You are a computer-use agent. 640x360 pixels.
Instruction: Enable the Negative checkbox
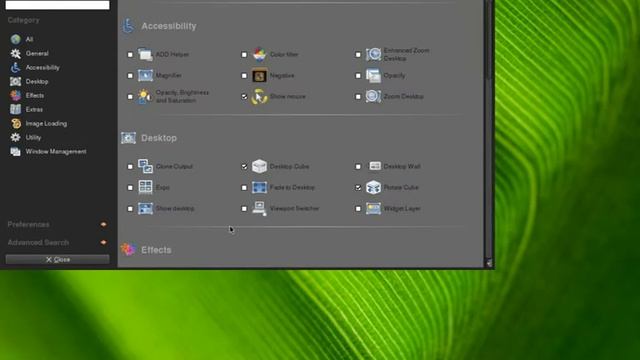244,76
